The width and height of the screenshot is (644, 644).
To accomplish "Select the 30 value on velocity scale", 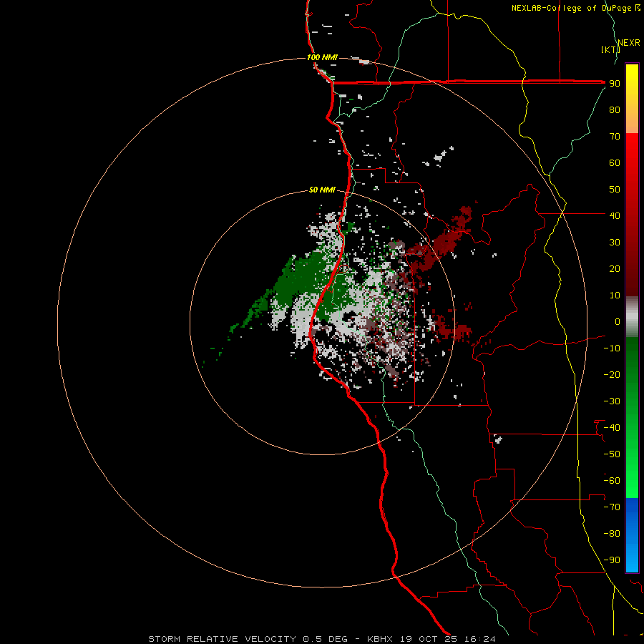I will pyautogui.click(x=615, y=243).
